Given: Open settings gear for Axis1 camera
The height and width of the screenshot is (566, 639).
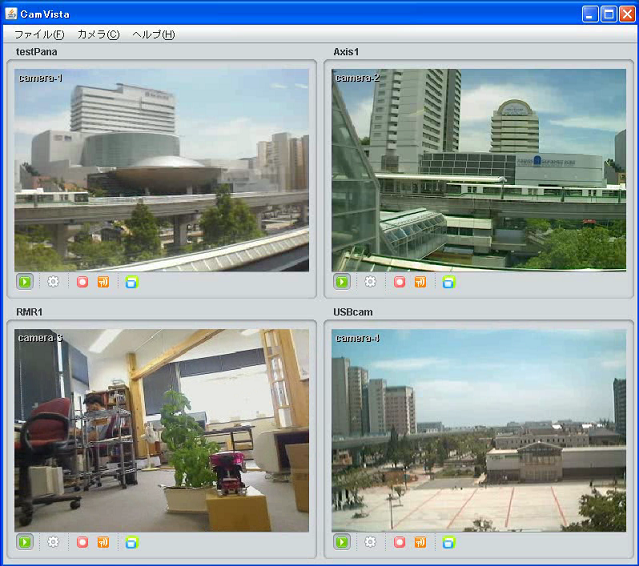Looking at the screenshot, I should click(x=370, y=282).
